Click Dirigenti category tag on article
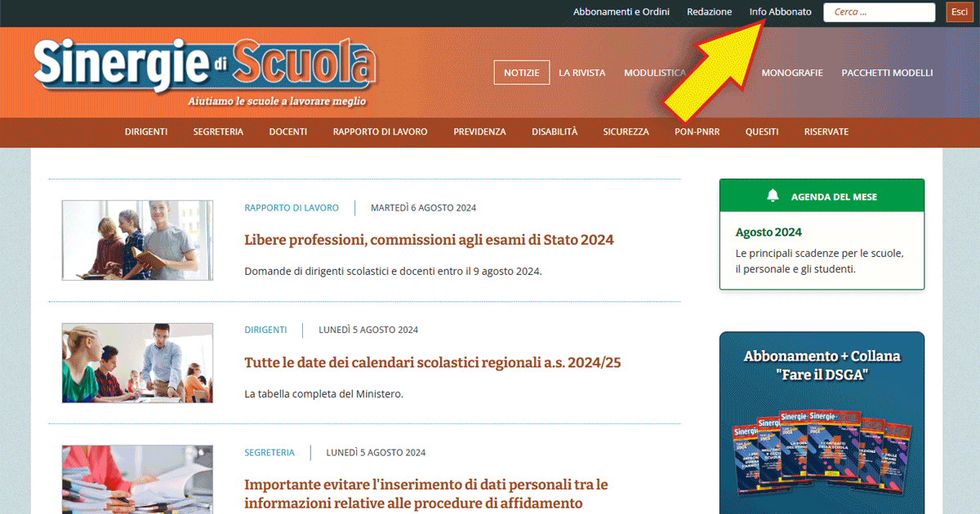 point(265,330)
